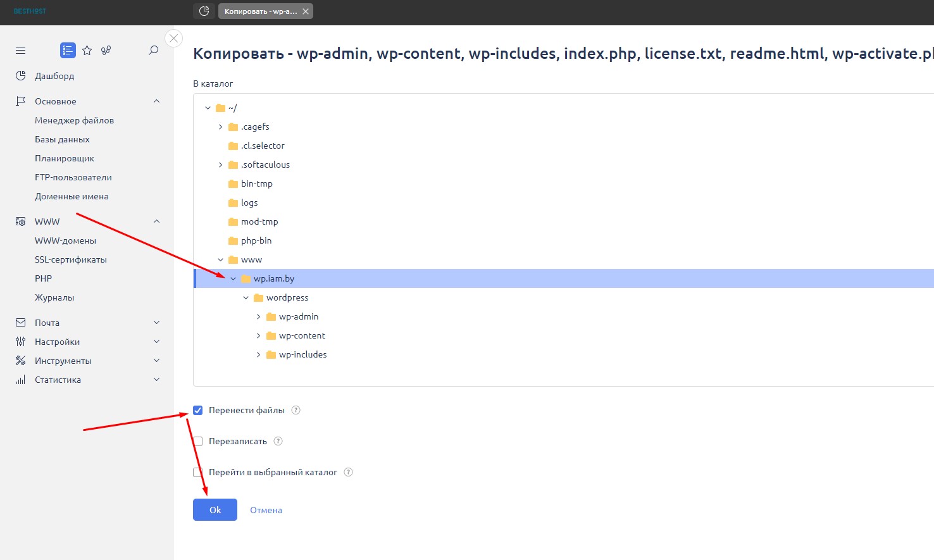Screen dimensions: 934x560
Task: Expand the wp-admin folder in tree
Action: [x=258, y=316]
